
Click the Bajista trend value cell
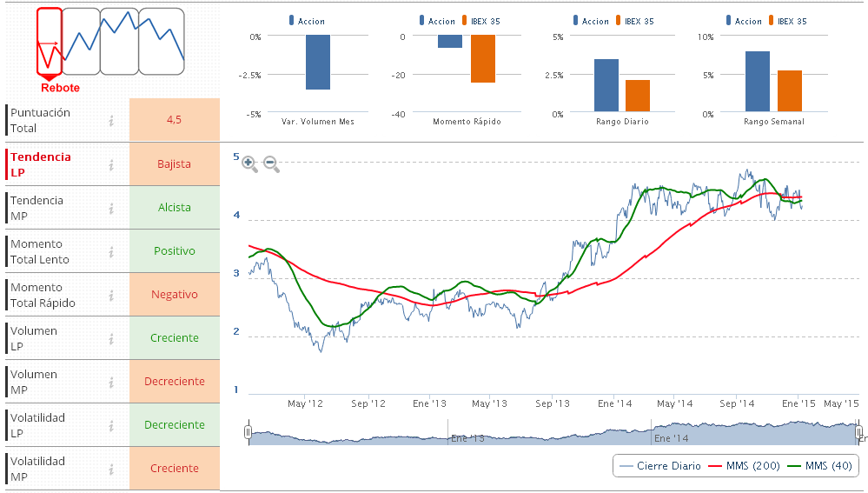click(174, 164)
